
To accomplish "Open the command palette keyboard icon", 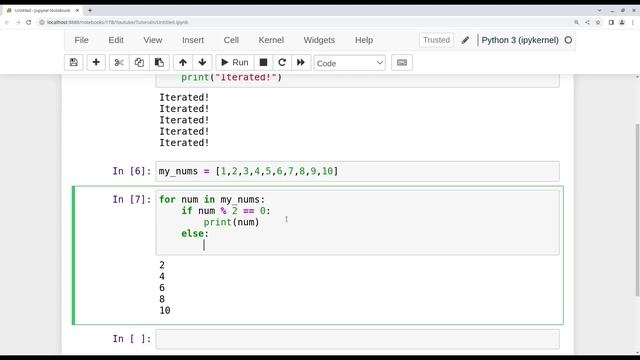I will (x=402, y=62).
